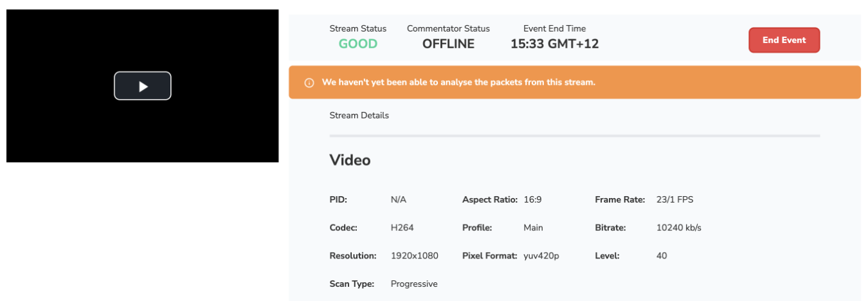Click the Video section heading
Image resolution: width=868 pixels, height=301 pixels.
(350, 160)
